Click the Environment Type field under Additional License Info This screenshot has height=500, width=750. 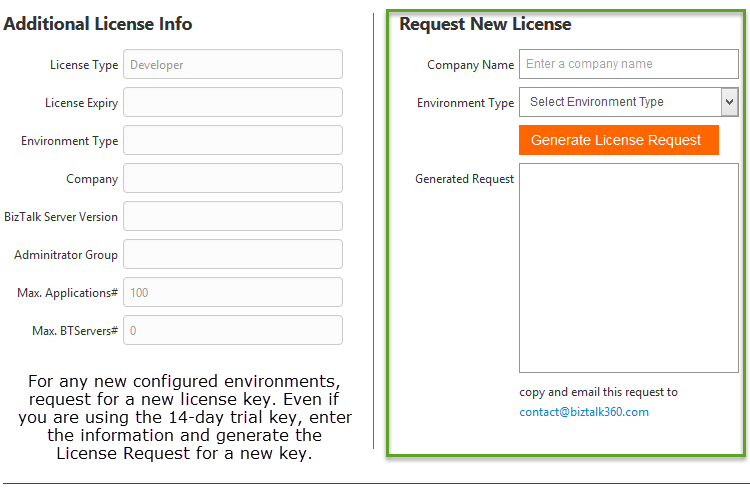[x=232, y=140]
